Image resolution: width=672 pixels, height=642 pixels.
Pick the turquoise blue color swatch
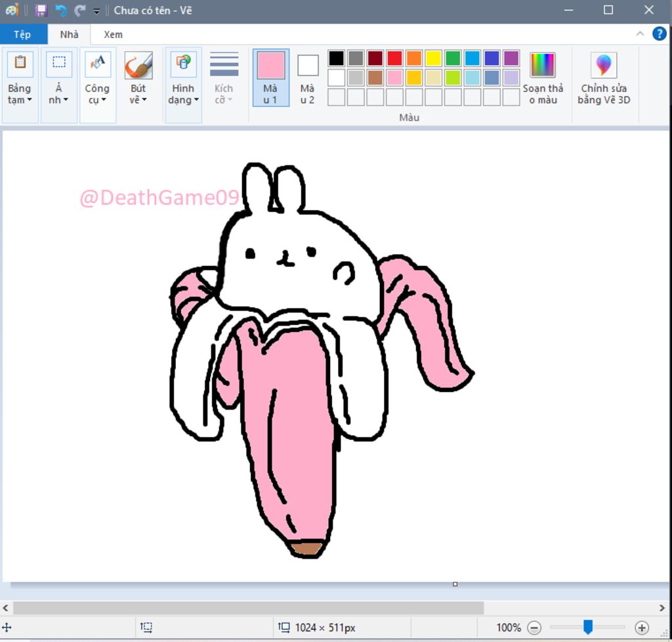(x=472, y=58)
